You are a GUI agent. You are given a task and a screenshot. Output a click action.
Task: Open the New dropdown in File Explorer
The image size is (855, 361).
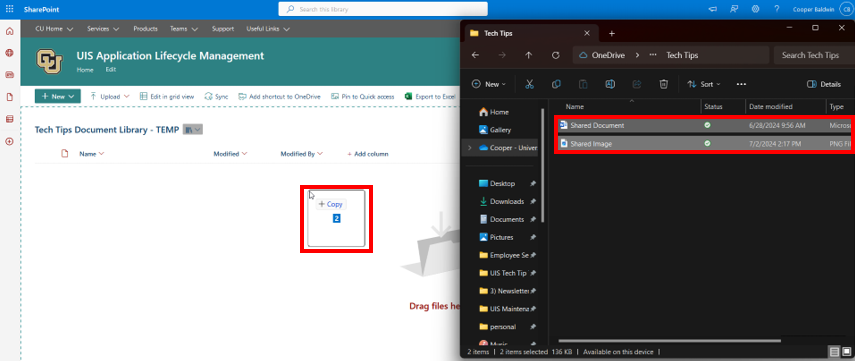(489, 84)
